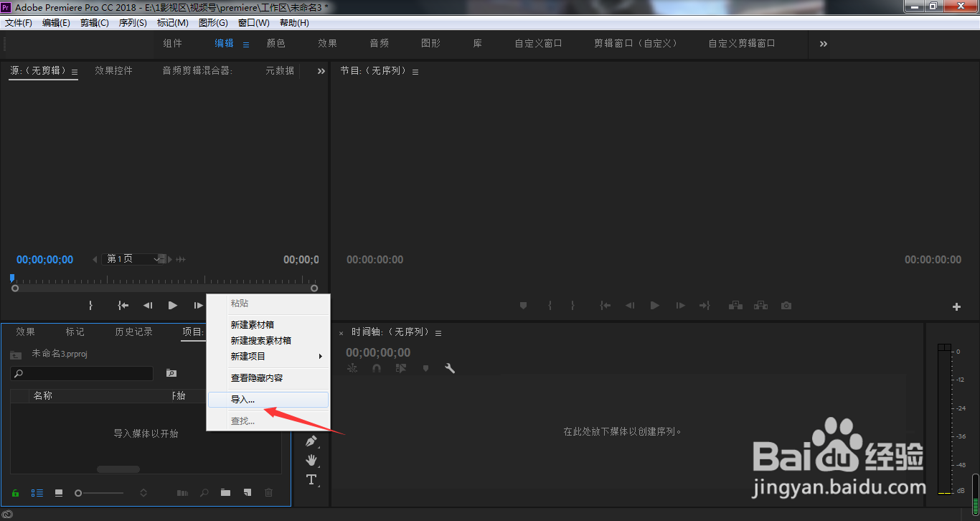Viewport: 980px width, 521px height.
Task: Go to In point in program monitor
Action: tap(606, 305)
